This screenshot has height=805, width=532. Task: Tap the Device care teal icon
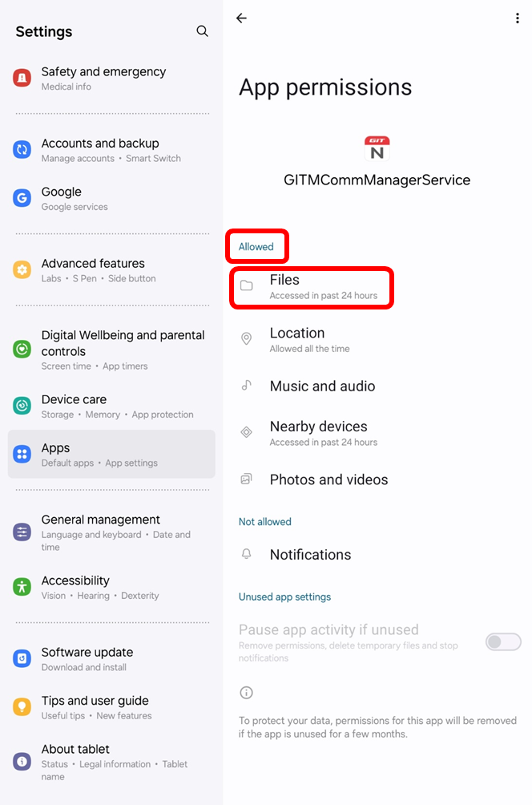22,406
